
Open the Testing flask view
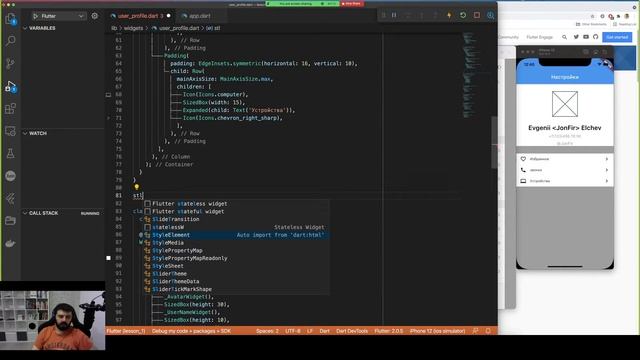[11, 153]
